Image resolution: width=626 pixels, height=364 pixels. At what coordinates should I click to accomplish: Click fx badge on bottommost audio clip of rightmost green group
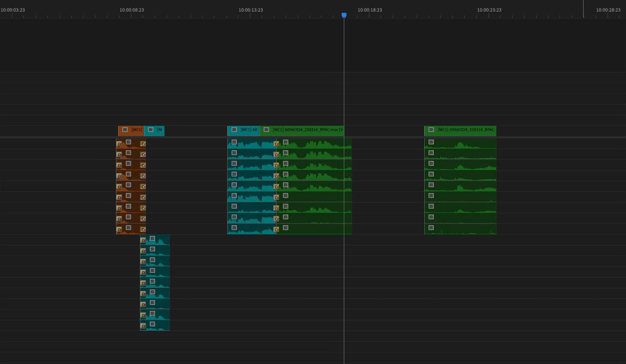click(431, 228)
